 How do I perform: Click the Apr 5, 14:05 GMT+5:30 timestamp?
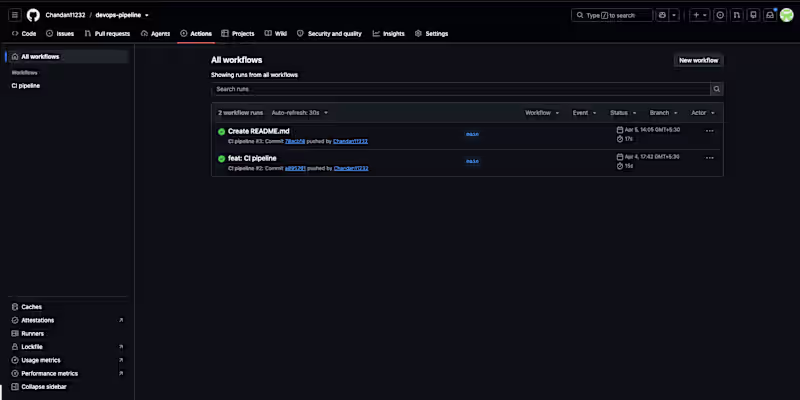pyautogui.click(x=652, y=130)
